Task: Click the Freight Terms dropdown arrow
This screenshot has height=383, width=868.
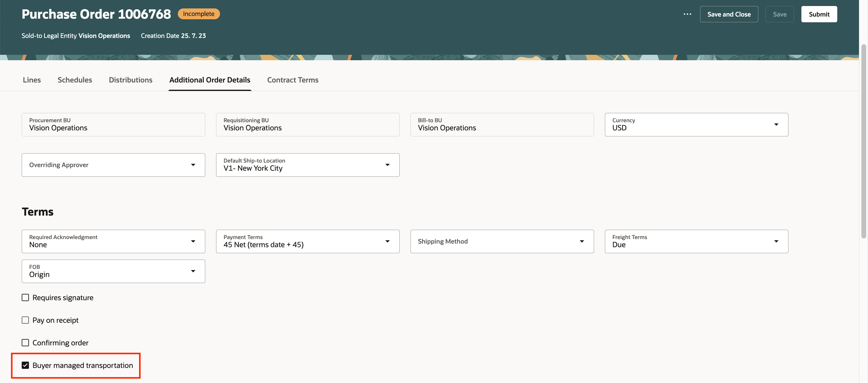Action: (x=776, y=241)
